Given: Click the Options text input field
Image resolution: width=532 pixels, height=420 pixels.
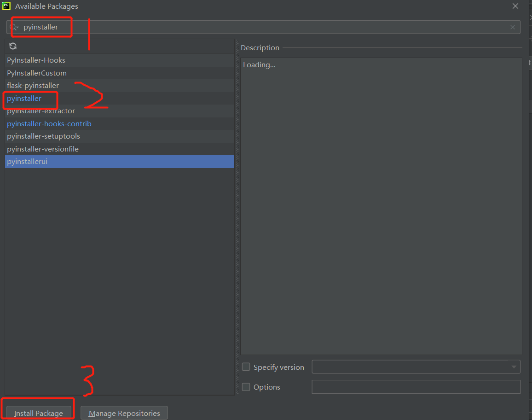Looking at the screenshot, I should point(416,387).
